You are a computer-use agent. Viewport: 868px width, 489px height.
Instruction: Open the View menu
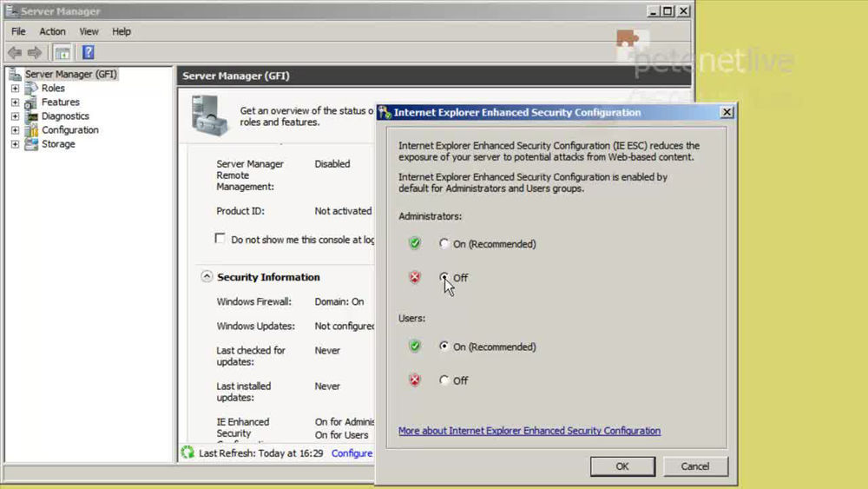(89, 31)
